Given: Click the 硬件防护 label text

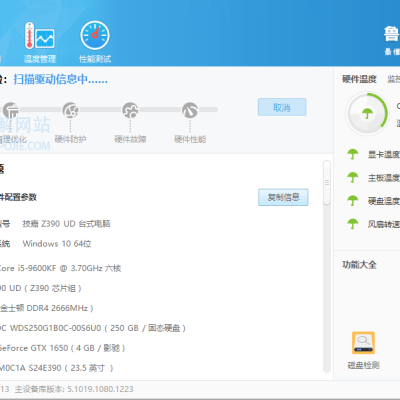Looking at the screenshot, I should [70, 139].
